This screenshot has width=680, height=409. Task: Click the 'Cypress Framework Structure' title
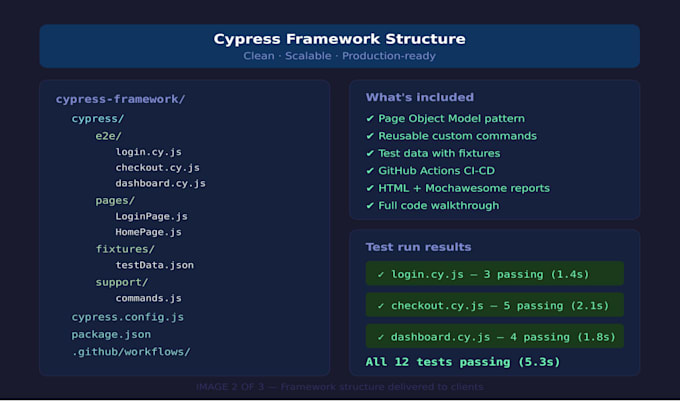pos(340,39)
